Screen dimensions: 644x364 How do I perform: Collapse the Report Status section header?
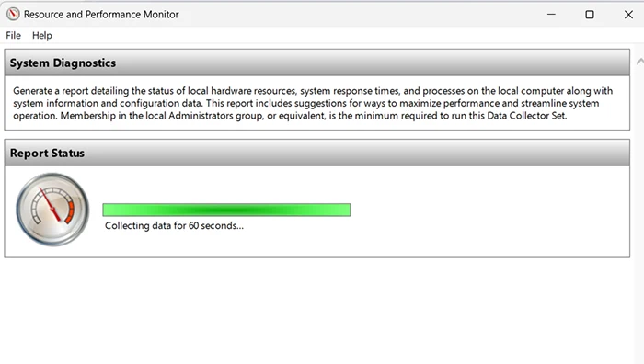point(317,153)
